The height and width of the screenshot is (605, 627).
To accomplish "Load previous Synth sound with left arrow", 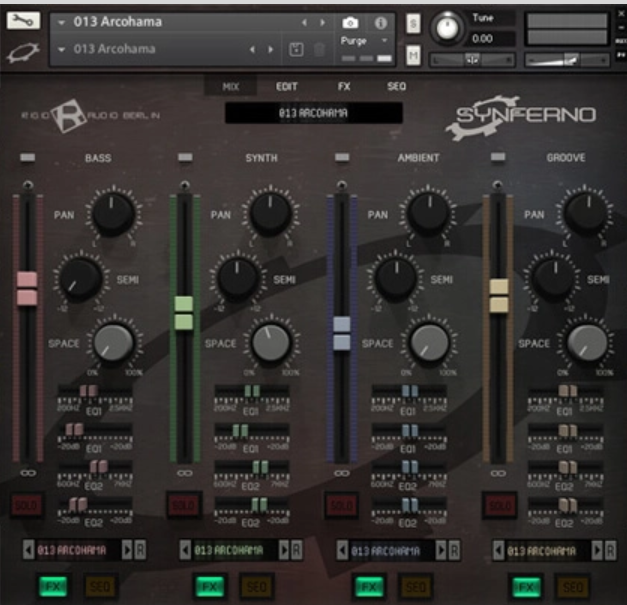I will 185,550.
